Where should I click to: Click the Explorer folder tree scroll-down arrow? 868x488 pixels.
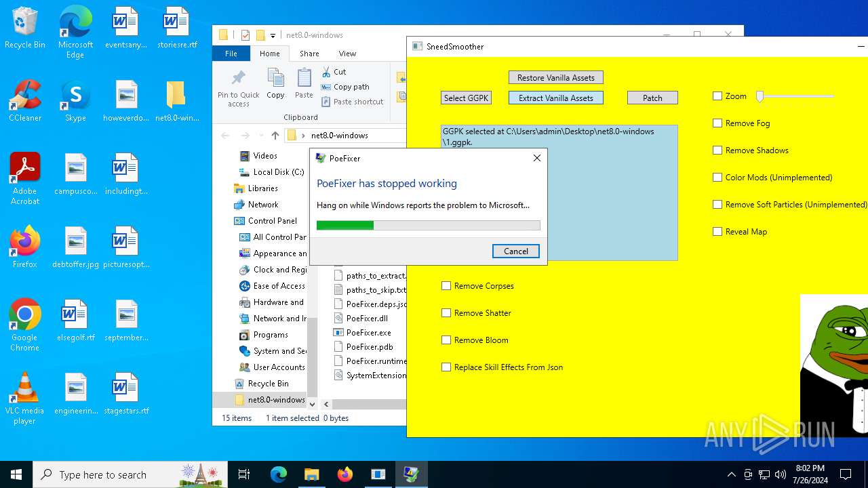pyautogui.click(x=312, y=403)
